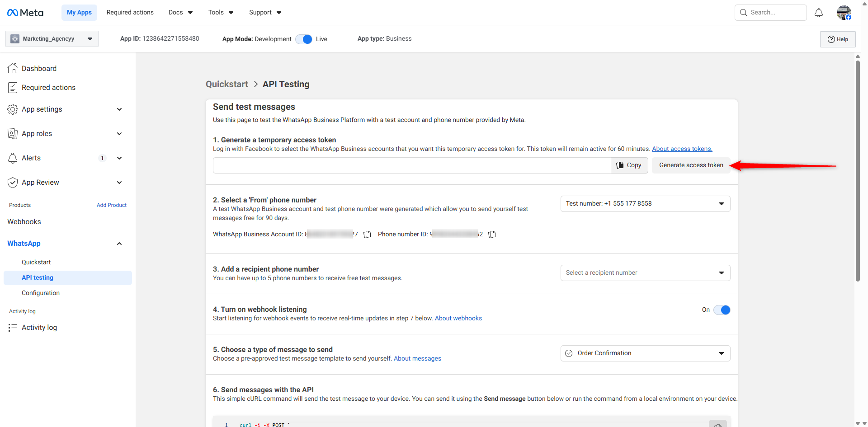
Task: Open the About webhooks link
Action: (x=458, y=318)
